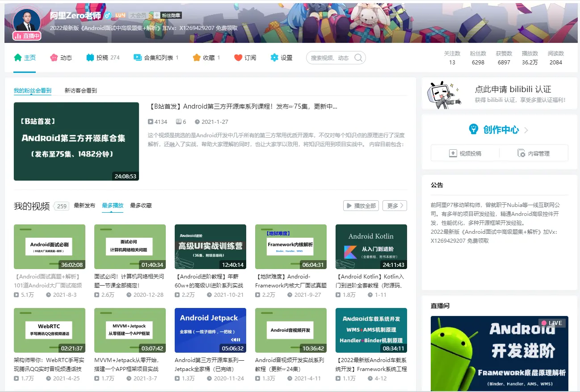580x392 pixels.
Task: Click the clock icon beside 4-12
Action: click(370, 379)
